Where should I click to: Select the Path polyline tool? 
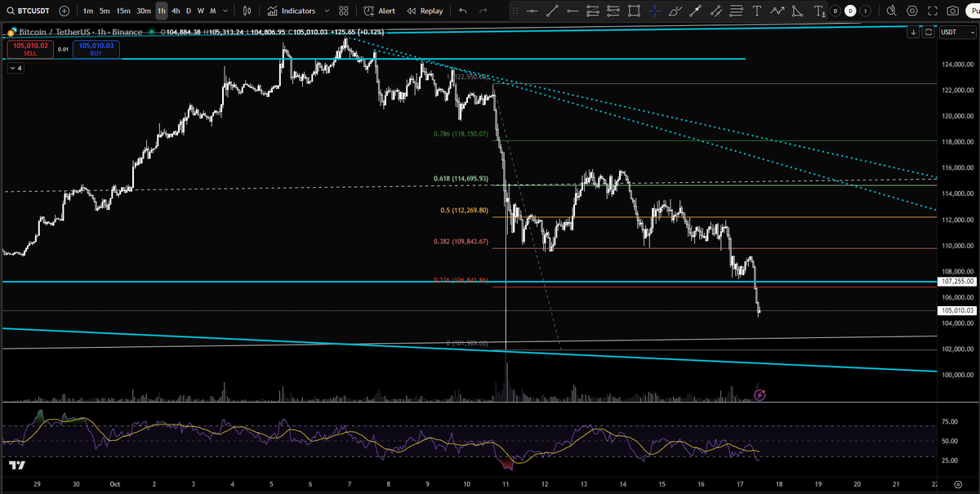tap(777, 11)
